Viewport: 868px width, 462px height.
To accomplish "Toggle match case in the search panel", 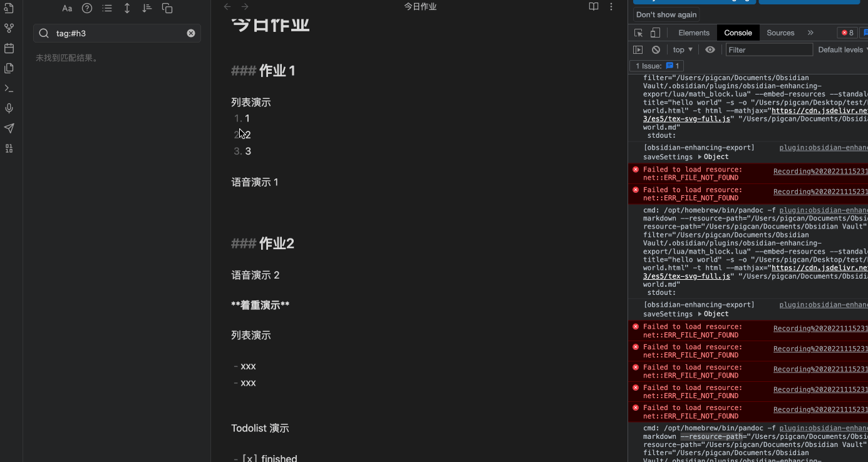I will [x=67, y=8].
